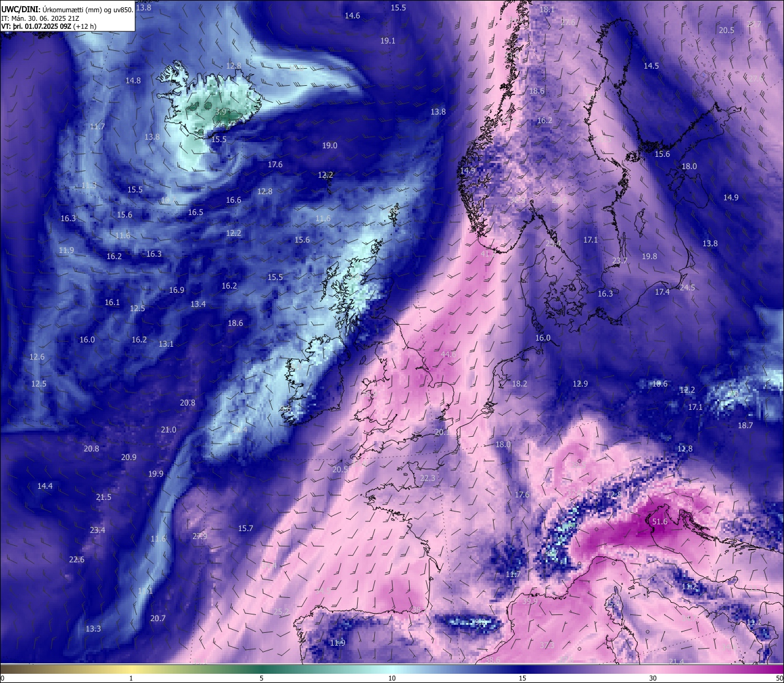This screenshot has width=784, height=683.
Task: Click the map value 13.3
Action: click(x=93, y=629)
